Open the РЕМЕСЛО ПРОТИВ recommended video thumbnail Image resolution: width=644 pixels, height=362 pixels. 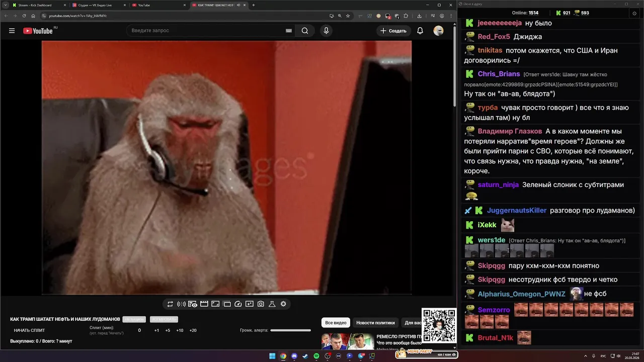point(348,341)
